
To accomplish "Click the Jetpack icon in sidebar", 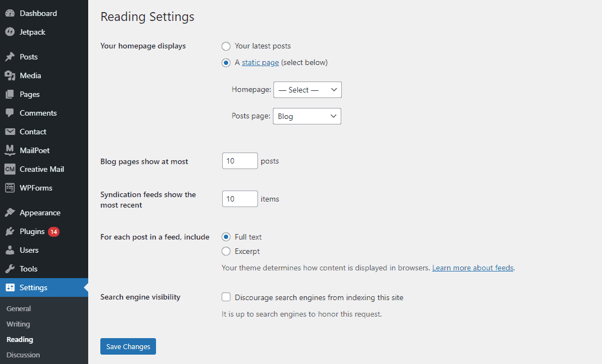I will [x=10, y=32].
